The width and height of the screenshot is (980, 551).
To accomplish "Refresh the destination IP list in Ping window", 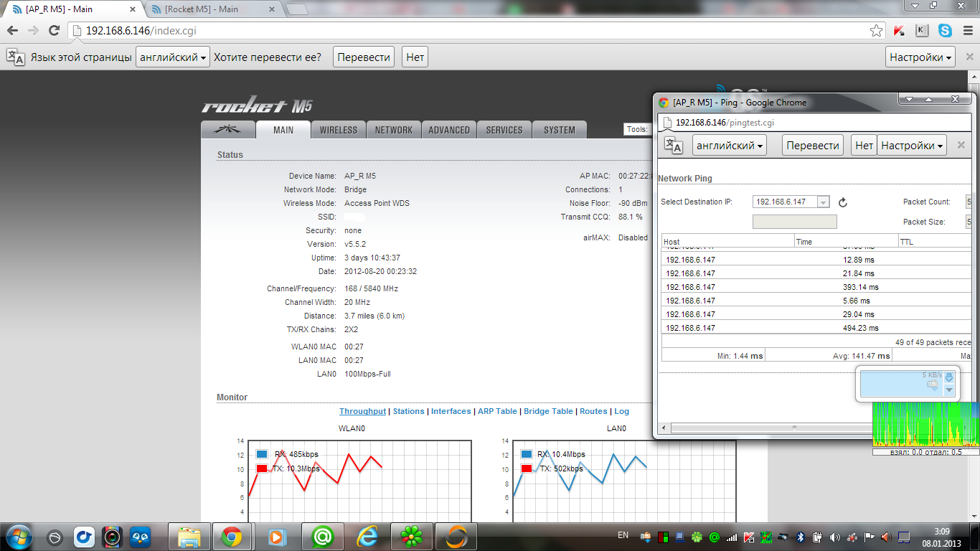I will pyautogui.click(x=843, y=202).
